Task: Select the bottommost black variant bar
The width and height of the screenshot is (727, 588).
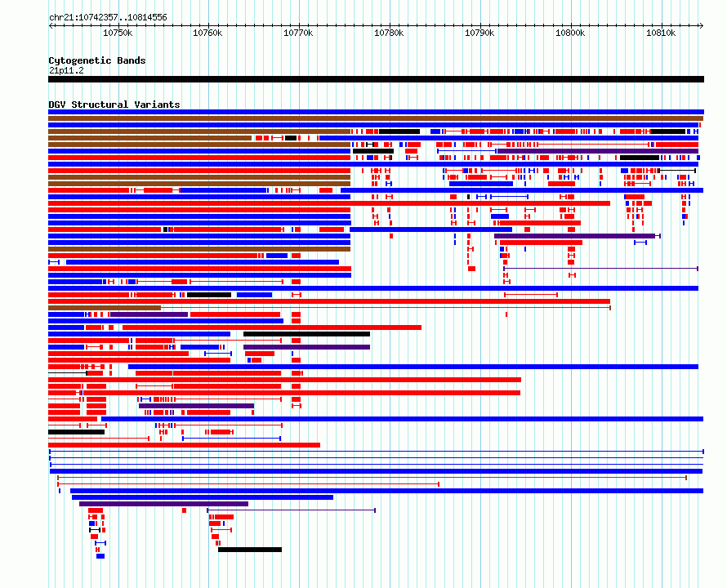Action: click(x=250, y=550)
